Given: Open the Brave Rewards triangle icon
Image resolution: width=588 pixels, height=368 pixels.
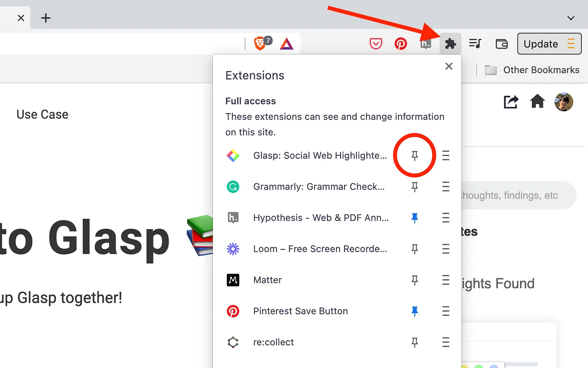Looking at the screenshot, I should [x=286, y=44].
